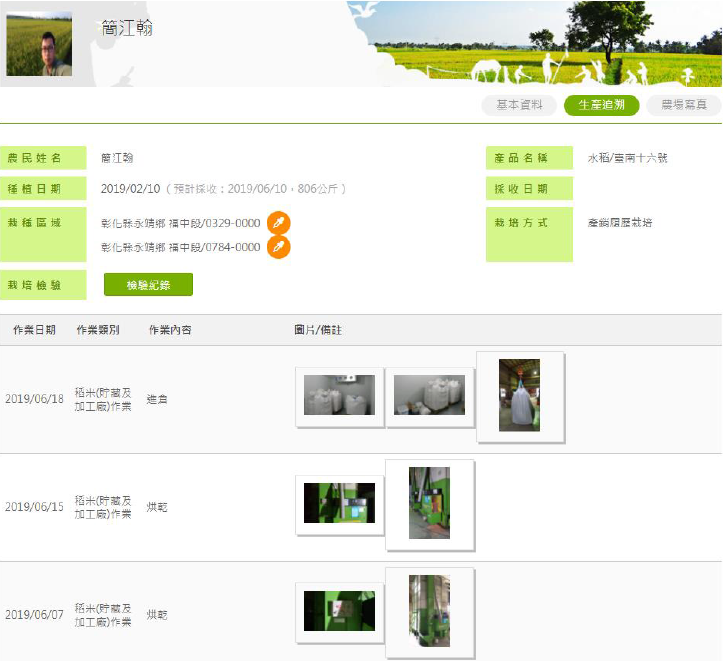Open first dryer panel photo for 2019/06/07
The width and height of the screenshot is (723, 661).
coord(339,611)
